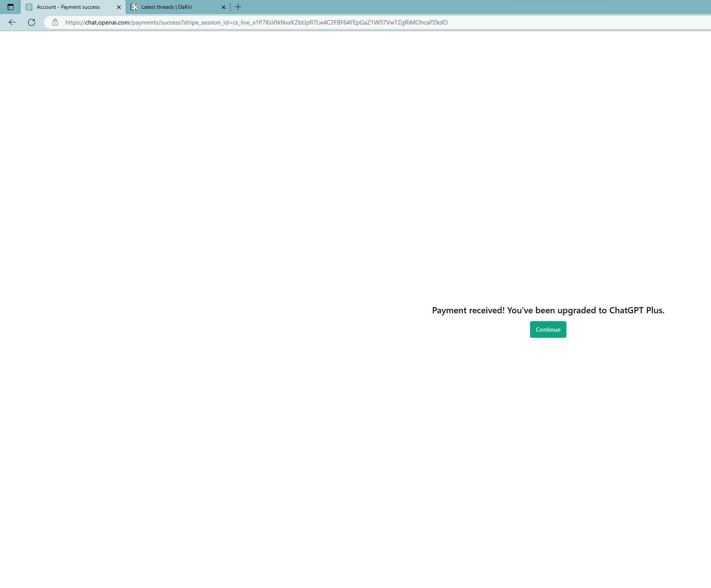Close the Account - Payment success tab

(119, 7)
